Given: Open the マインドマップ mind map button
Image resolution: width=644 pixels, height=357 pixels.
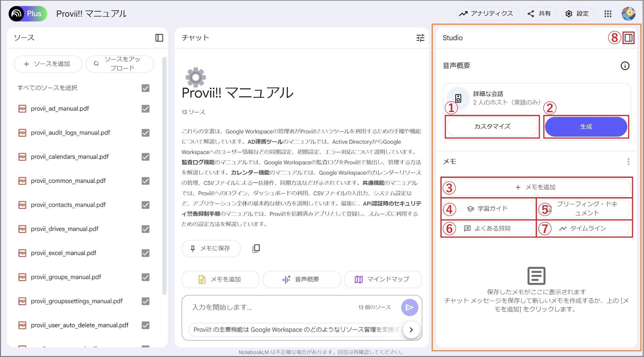Looking at the screenshot, I should point(383,279).
